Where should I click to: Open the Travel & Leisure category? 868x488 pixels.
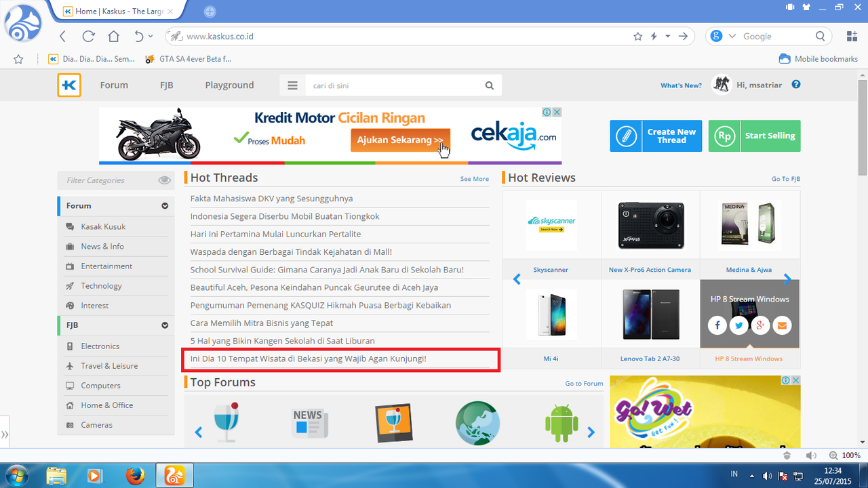(x=109, y=366)
